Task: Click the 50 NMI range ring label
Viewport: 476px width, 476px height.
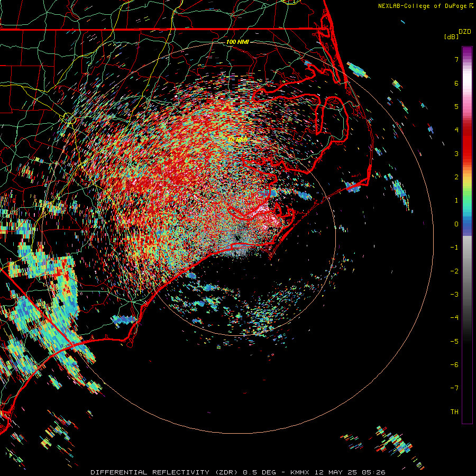Action: 237,139
